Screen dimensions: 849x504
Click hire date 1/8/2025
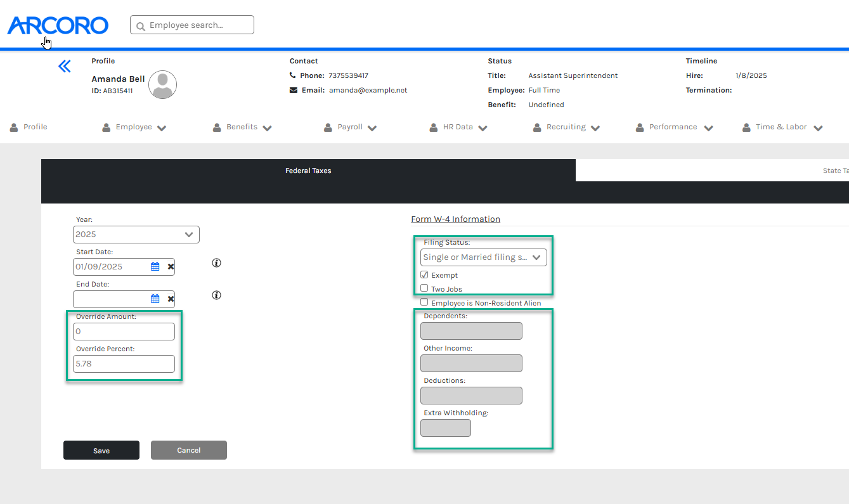tap(751, 75)
